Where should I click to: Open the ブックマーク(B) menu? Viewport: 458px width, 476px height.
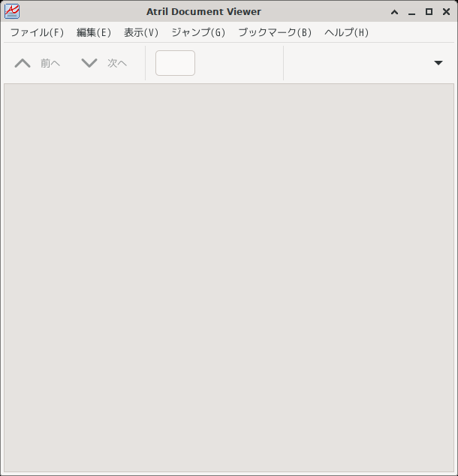point(275,32)
